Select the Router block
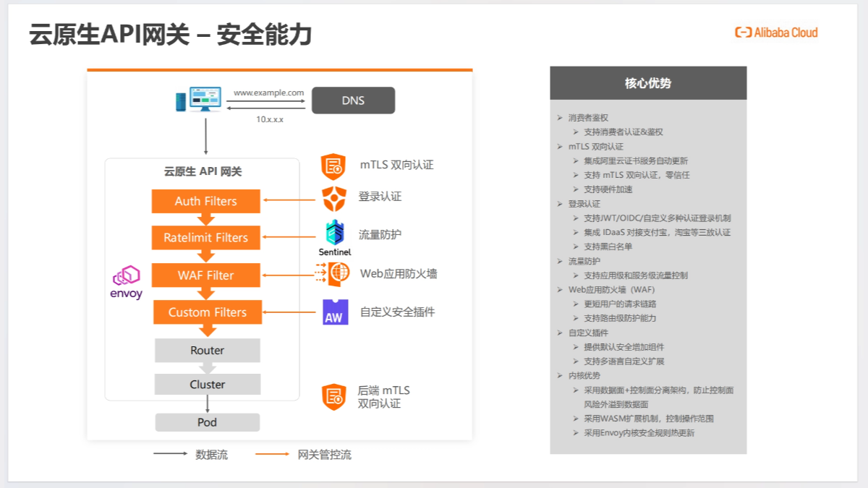 [x=207, y=350]
